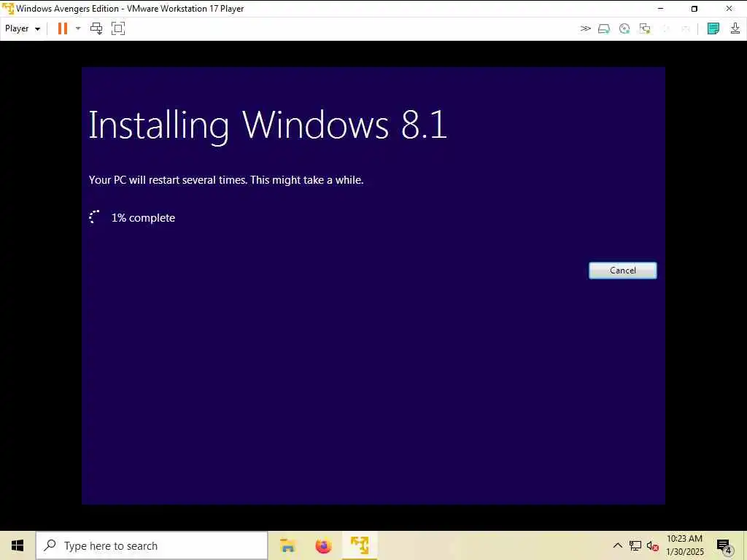The width and height of the screenshot is (747, 560).
Task: Launch Firefox from taskbar
Action: click(323, 545)
